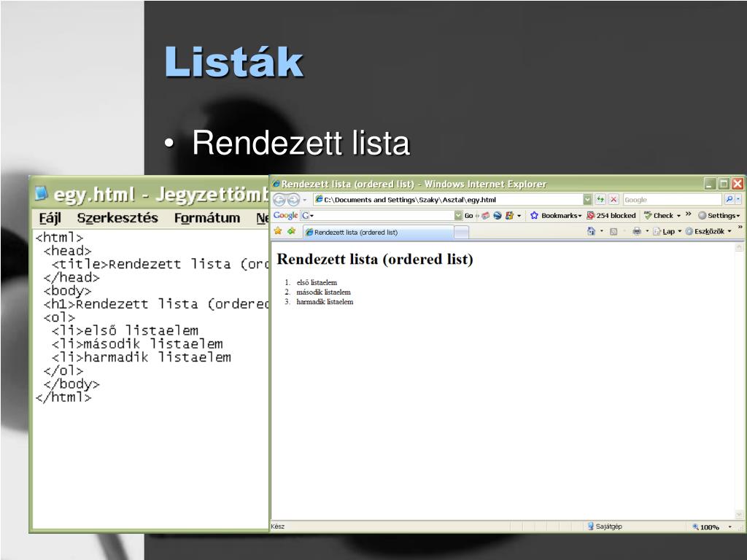Open a new blank tab in IE

point(461,233)
